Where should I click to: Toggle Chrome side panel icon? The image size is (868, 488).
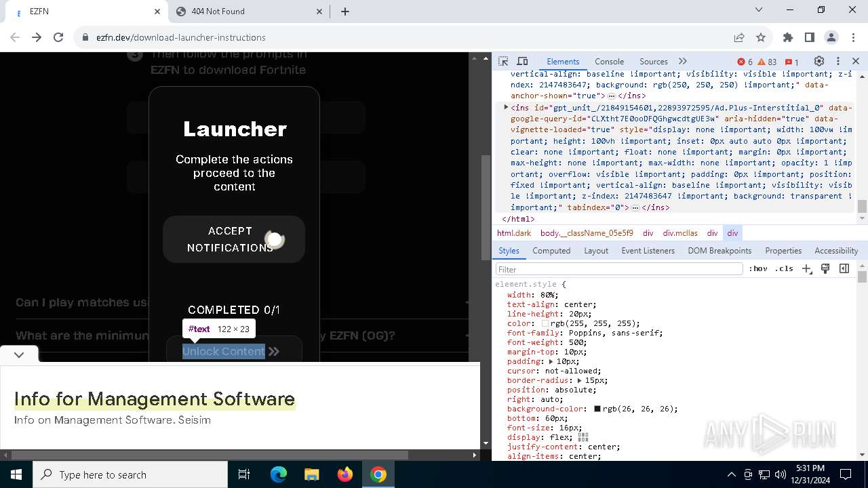tap(810, 37)
